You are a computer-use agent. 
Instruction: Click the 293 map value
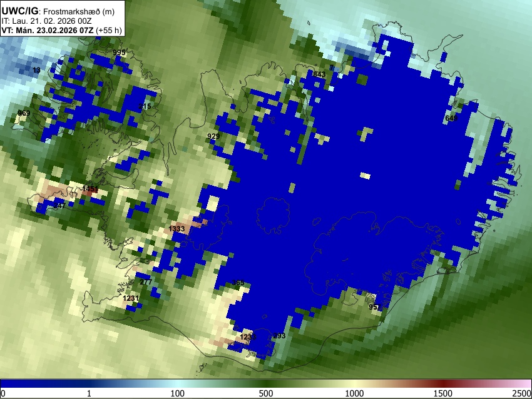coord(279,336)
